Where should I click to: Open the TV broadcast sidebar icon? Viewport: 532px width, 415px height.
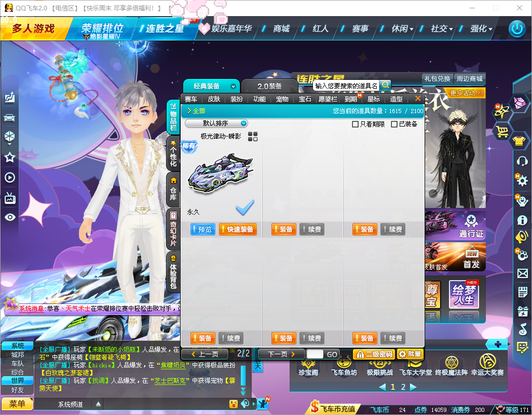pos(10,198)
